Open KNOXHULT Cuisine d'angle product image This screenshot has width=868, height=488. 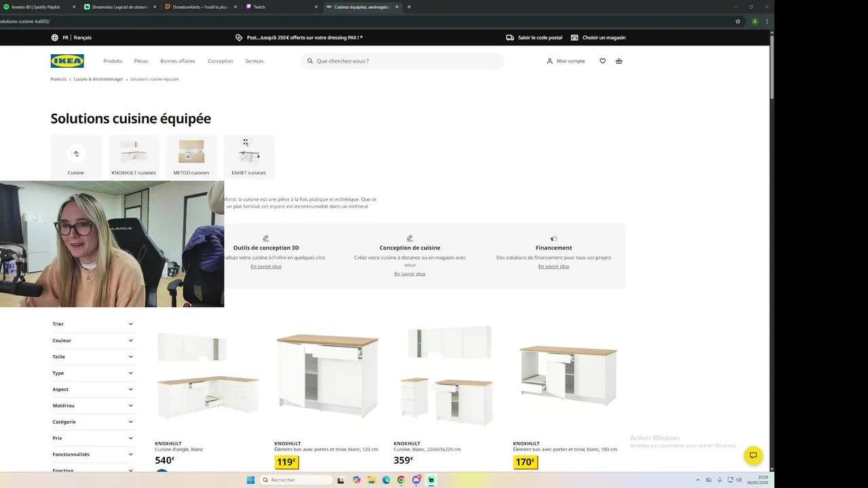[208, 376]
